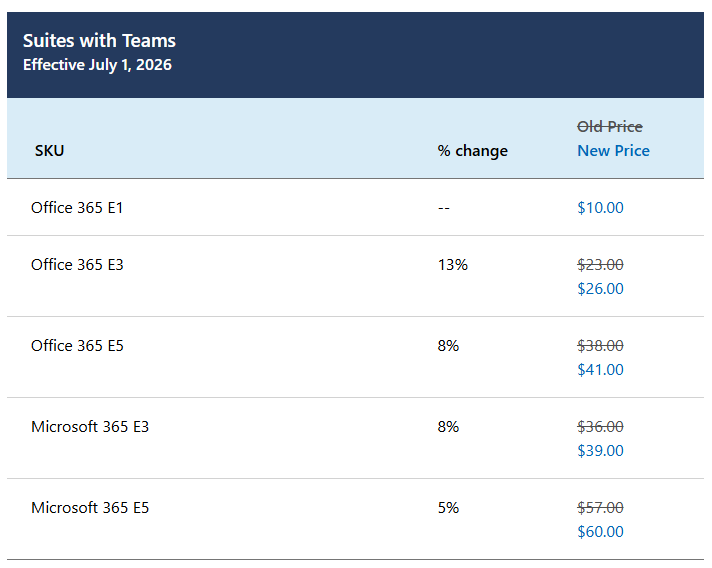
Task: Click the $26.00 new price
Action: click(600, 289)
